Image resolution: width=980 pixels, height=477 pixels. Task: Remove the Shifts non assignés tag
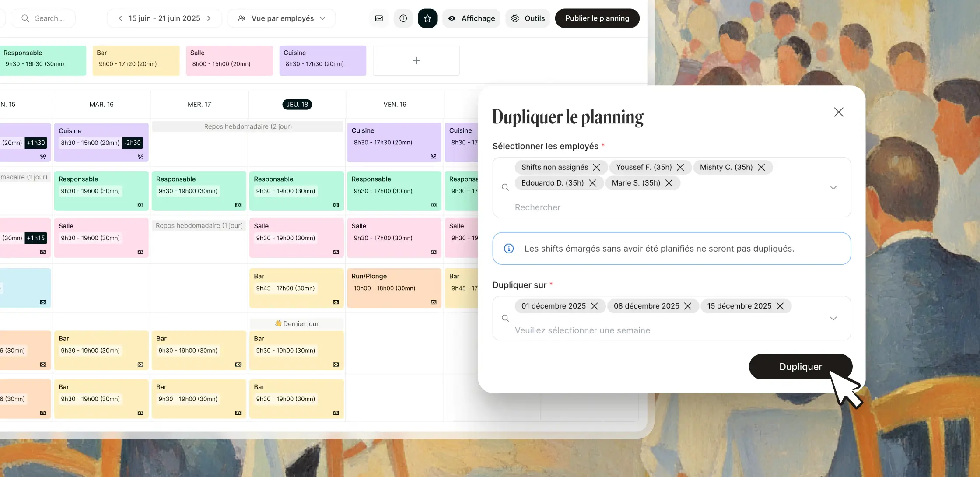596,167
